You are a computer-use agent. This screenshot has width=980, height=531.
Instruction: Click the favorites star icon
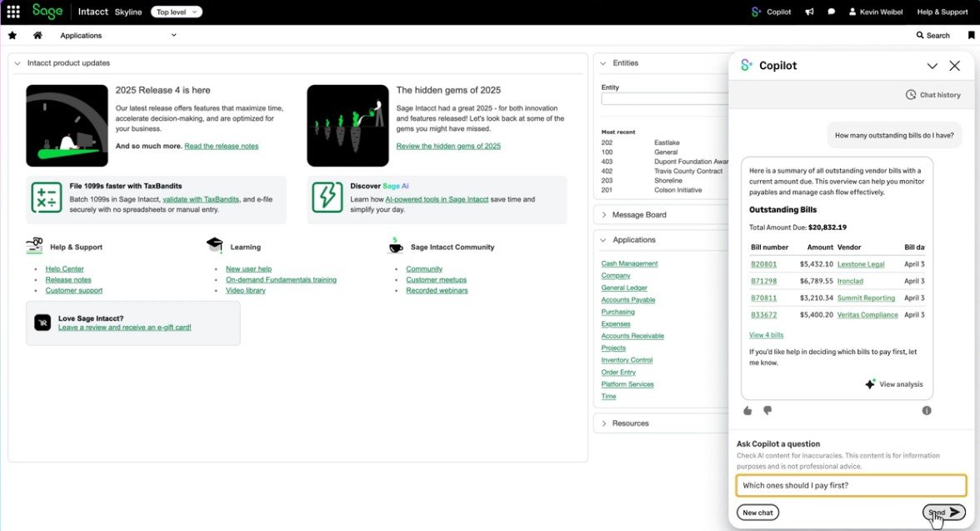[12, 36]
